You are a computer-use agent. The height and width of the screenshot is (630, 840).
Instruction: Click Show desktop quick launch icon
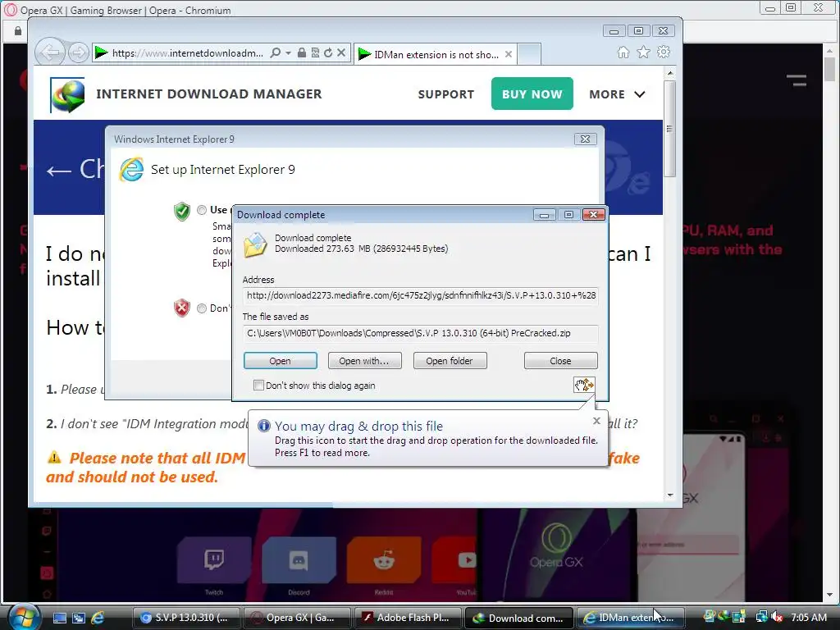coord(60,618)
